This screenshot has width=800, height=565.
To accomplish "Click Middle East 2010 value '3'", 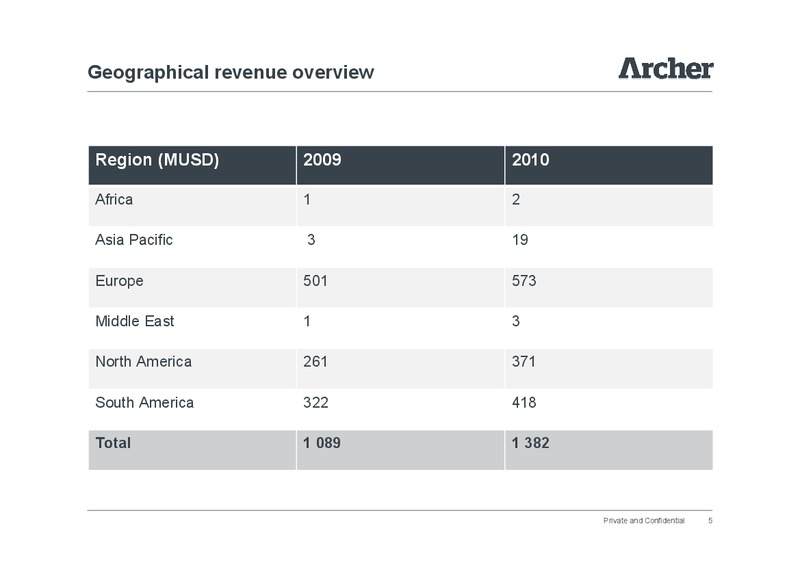I will coord(516,321).
